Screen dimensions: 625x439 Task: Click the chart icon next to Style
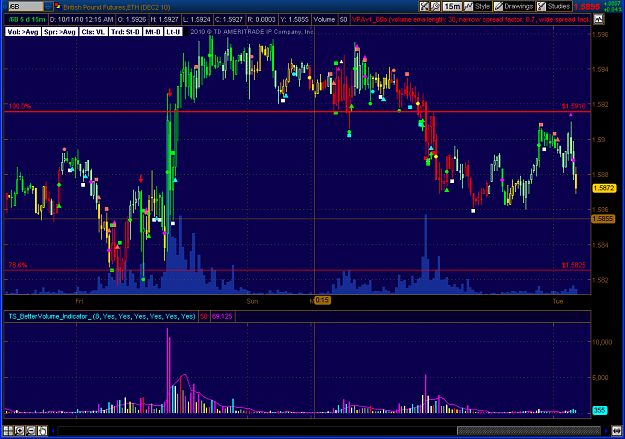coord(468,6)
